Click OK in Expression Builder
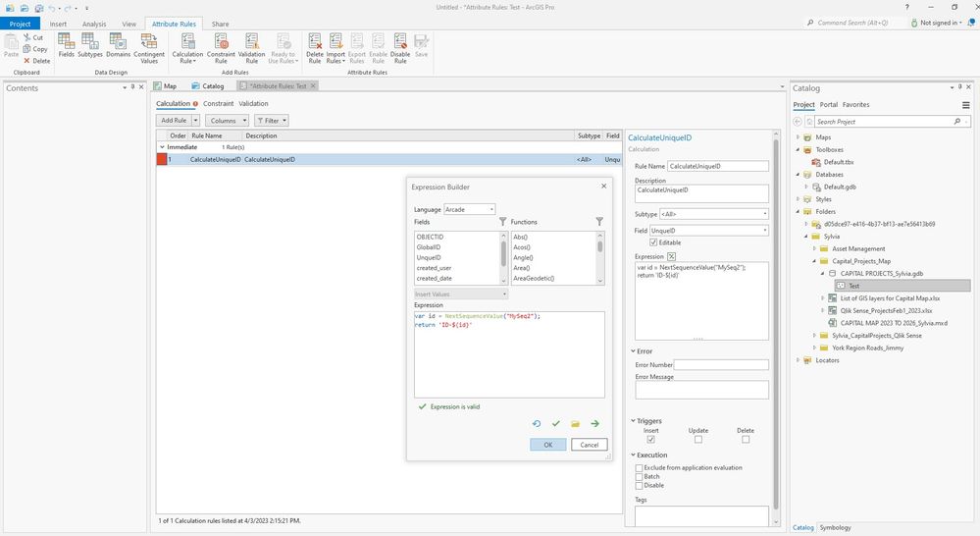The image size is (980, 536). click(x=548, y=445)
